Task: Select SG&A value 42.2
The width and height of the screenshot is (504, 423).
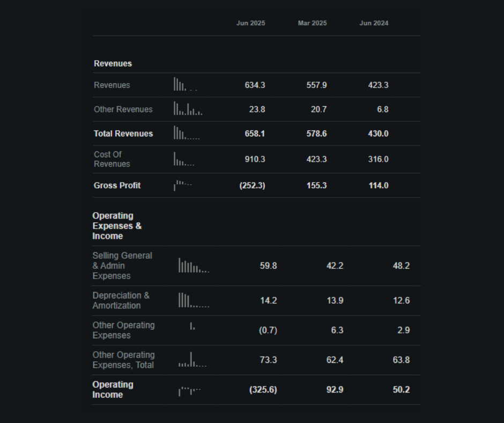Action: pos(335,266)
